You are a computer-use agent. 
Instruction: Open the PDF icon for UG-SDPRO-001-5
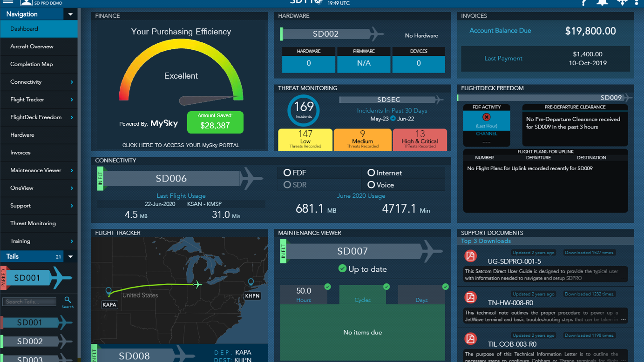click(x=470, y=256)
